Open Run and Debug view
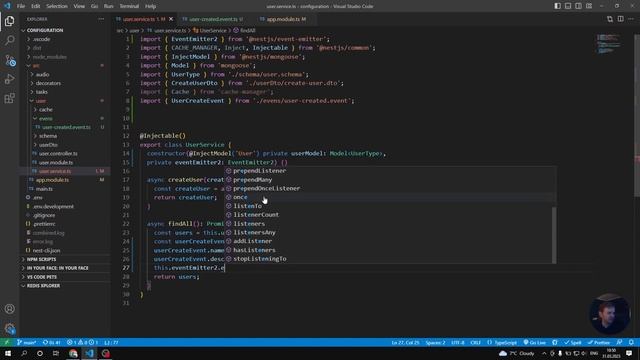 tap(9, 79)
